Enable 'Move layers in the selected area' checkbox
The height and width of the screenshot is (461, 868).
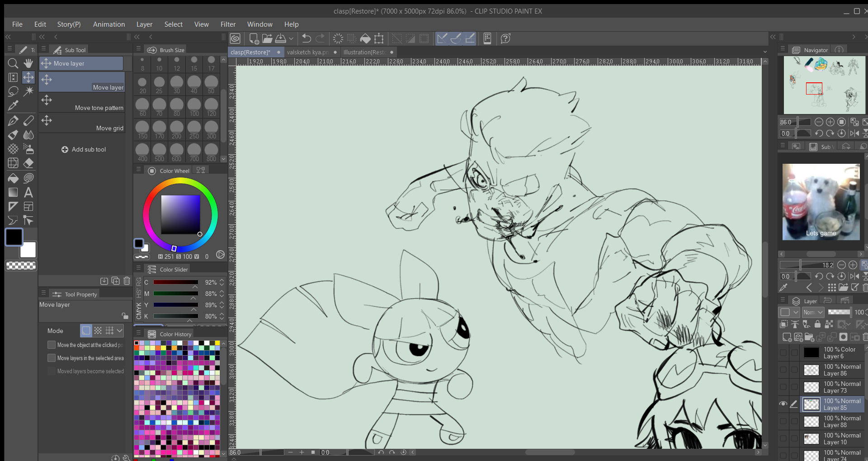click(52, 358)
